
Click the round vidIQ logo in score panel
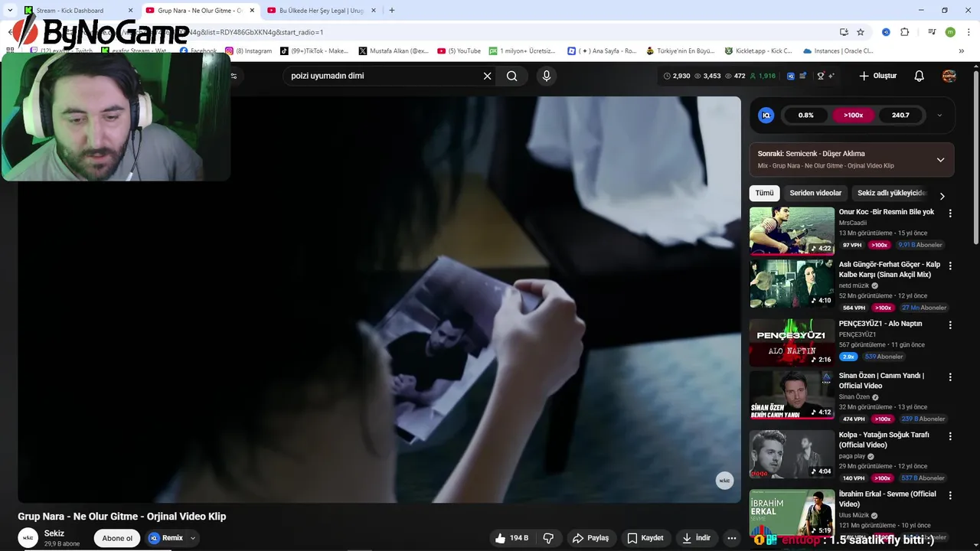tap(766, 115)
